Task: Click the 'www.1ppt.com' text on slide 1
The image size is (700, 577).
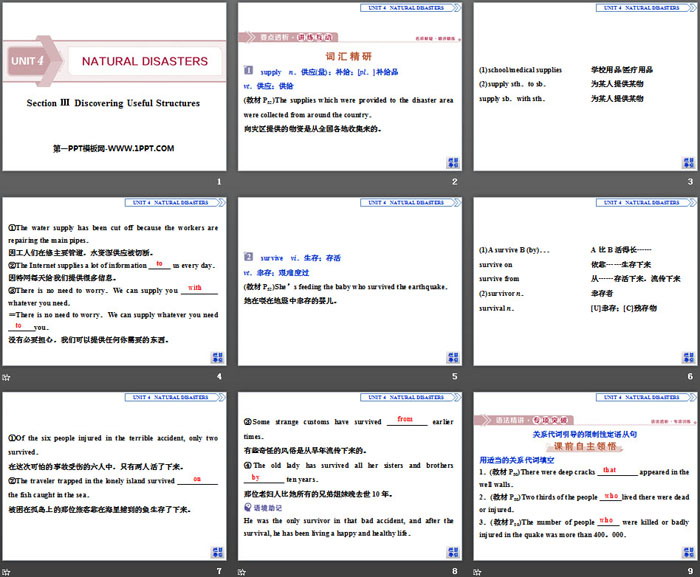Action: click(113, 148)
